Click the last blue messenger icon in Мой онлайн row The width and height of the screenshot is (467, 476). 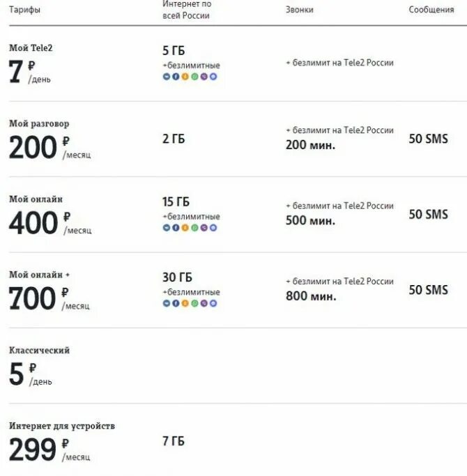point(213,228)
